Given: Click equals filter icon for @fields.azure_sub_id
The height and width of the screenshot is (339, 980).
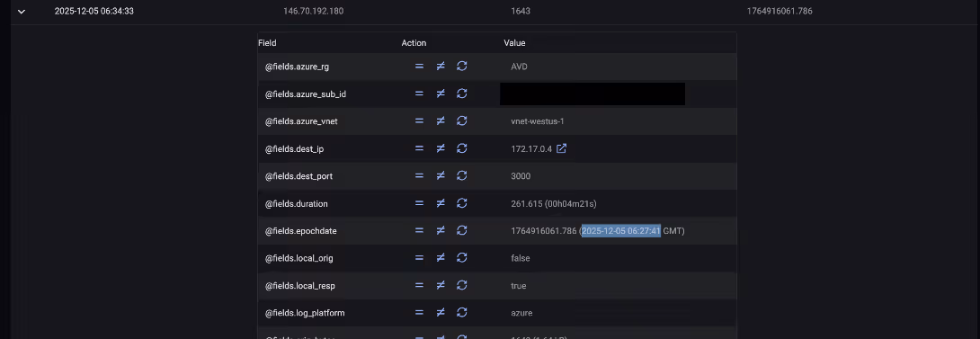Looking at the screenshot, I should click(x=419, y=94).
